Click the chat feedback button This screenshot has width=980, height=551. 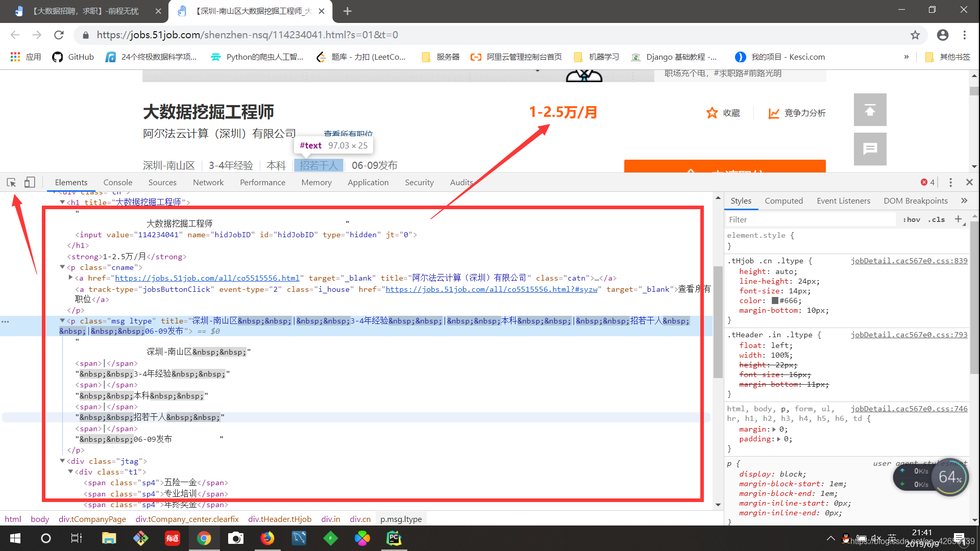[x=870, y=149]
